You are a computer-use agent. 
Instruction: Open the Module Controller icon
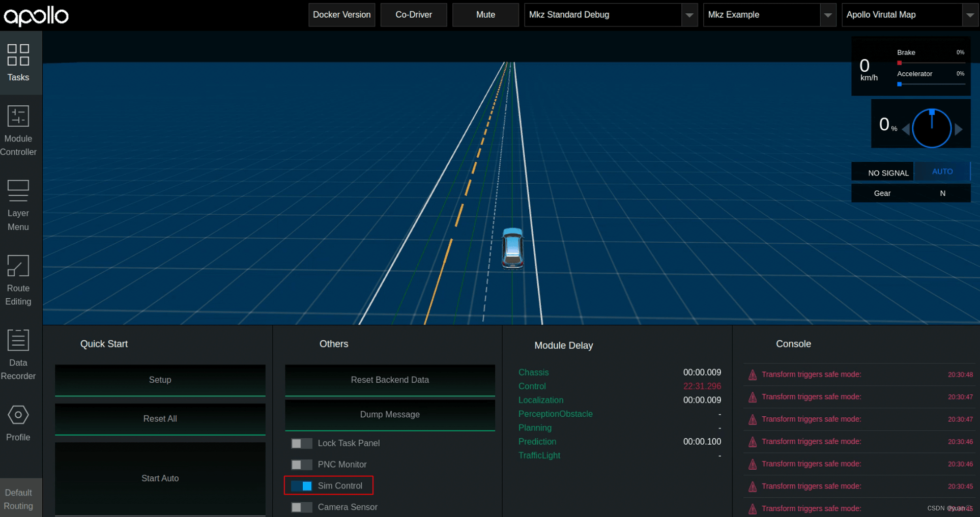tap(18, 116)
